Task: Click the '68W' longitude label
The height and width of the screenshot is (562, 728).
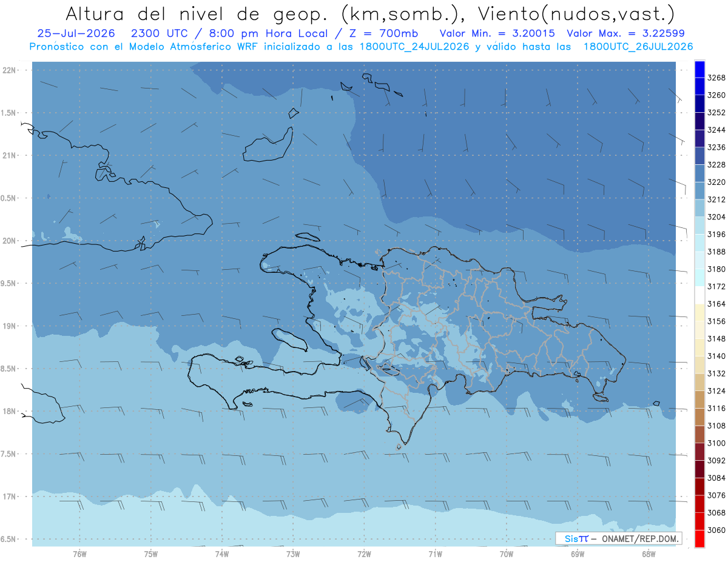Action: click(649, 554)
